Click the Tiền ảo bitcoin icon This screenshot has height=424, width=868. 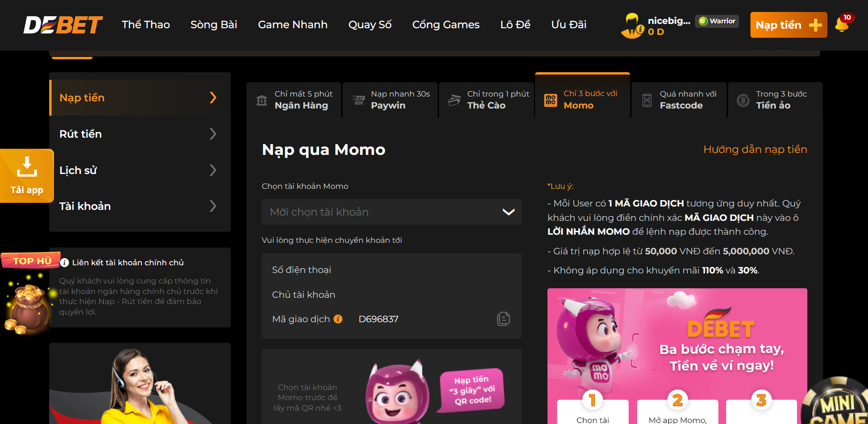point(743,100)
